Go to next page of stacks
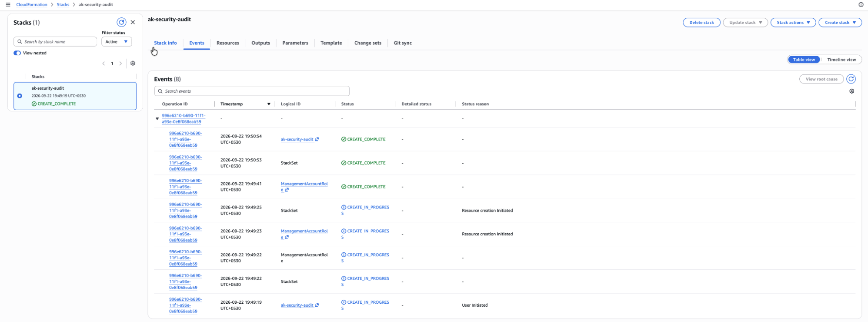The width and height of the screenshot is (868, 322). [x=121, y=64]
